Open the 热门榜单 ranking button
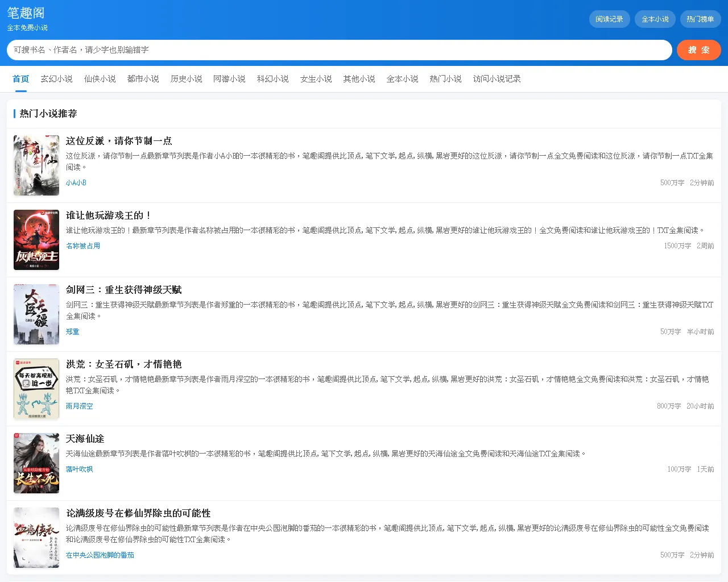This screenshot has height=582, width=728. pos(700,19)
